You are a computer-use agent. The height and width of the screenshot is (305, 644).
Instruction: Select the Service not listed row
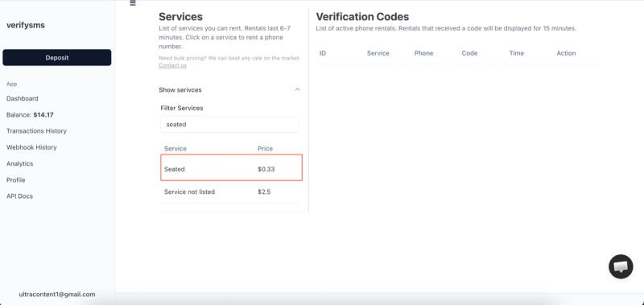229,192
